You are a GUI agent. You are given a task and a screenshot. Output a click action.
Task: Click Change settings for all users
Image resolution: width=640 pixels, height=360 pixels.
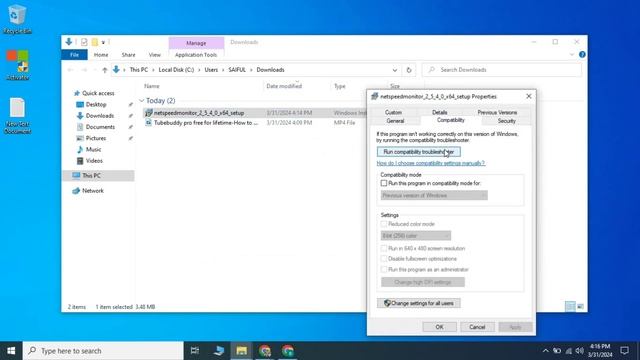click(418, 303)
